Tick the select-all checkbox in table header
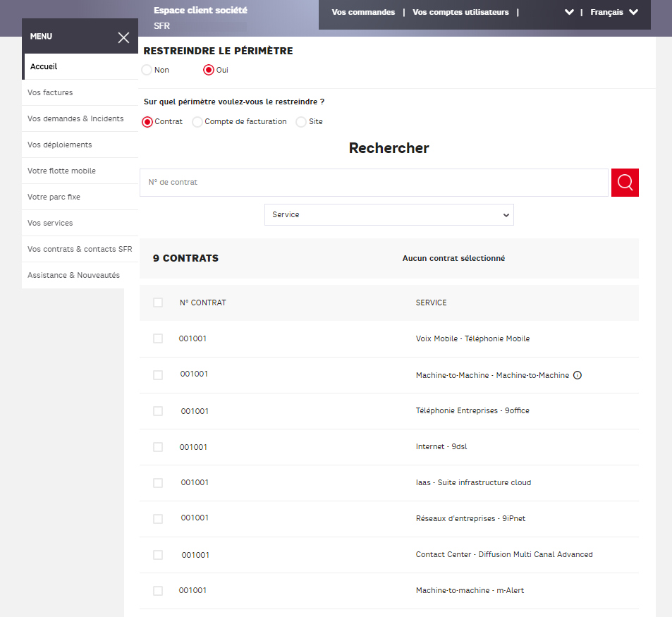This screenshot has width=672, height=617. pyautogui.click(x=158, y=303)
